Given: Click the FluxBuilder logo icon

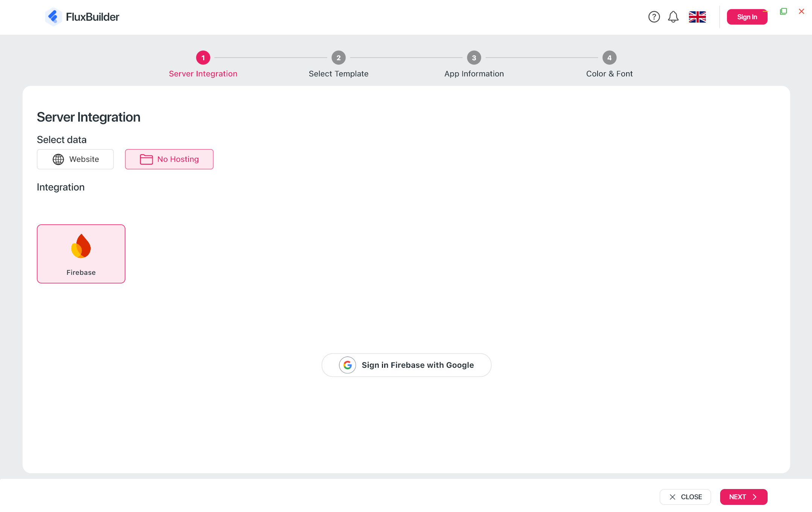Looking at the screenshot, I should 53,17.
